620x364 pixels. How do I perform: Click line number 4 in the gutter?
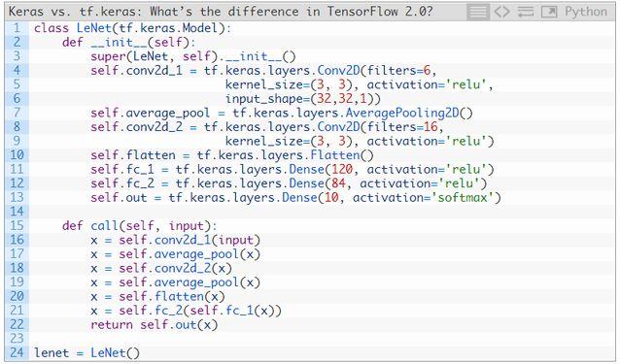[x=17, y=70]
